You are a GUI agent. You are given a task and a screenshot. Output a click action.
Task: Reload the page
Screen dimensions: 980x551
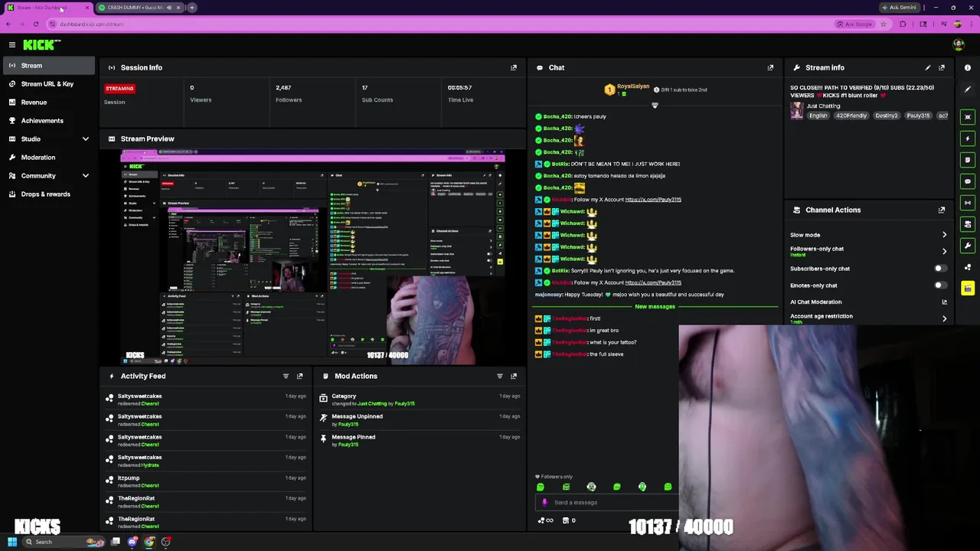35,24
